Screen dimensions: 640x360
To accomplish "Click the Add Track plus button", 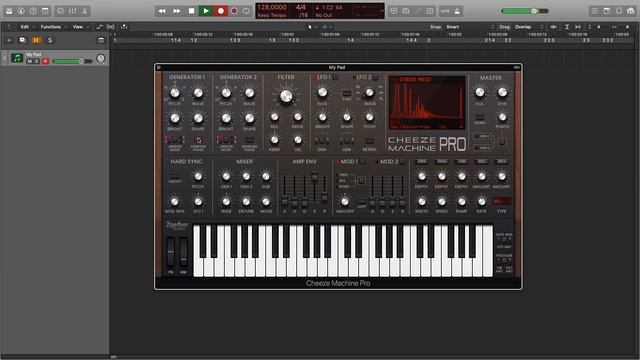I will (x=9, y=40).
